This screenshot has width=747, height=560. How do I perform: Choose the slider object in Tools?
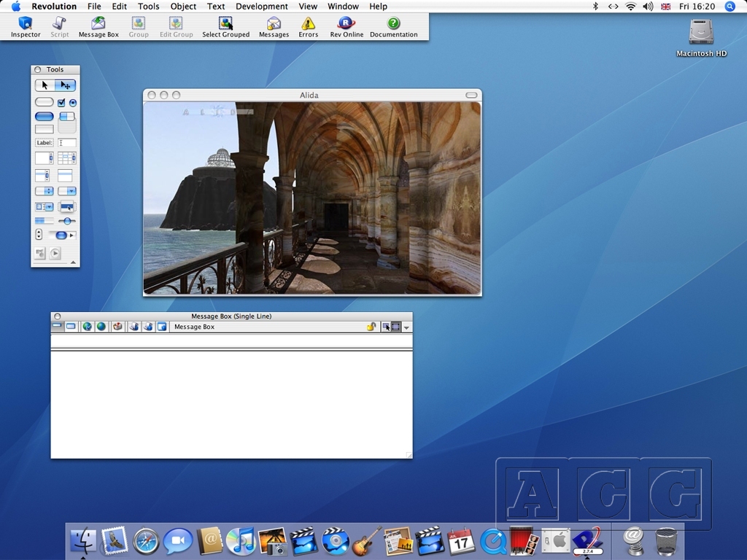66,221
